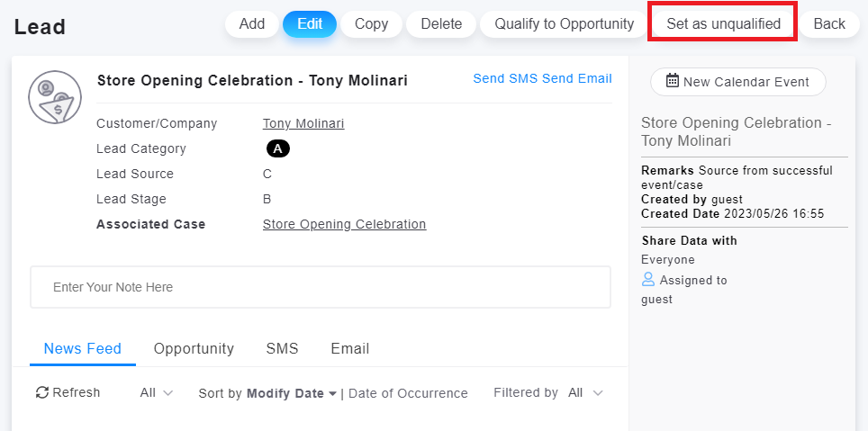
Task: Select the Email tab
Action: pos(349,348)
